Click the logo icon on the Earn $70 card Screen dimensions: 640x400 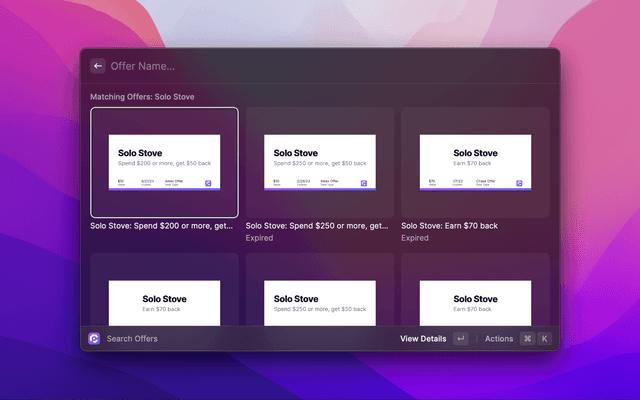pyautogui.click(x=520, y=183)
